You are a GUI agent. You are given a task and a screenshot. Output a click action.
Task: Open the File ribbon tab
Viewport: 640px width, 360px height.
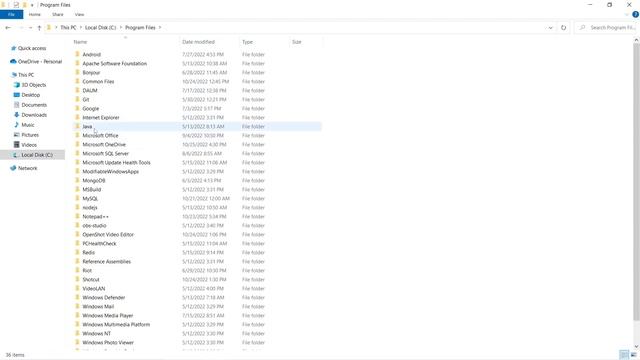click(x=11, y=15)
